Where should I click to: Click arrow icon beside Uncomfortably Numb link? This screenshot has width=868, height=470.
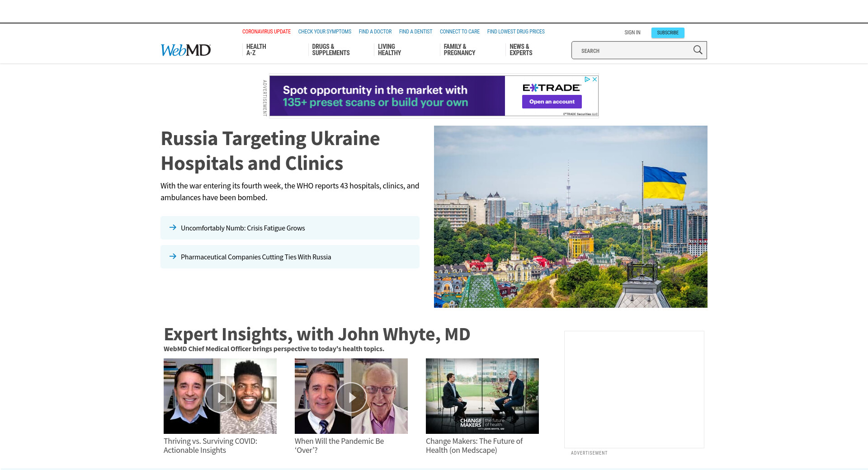click(173, 228)
